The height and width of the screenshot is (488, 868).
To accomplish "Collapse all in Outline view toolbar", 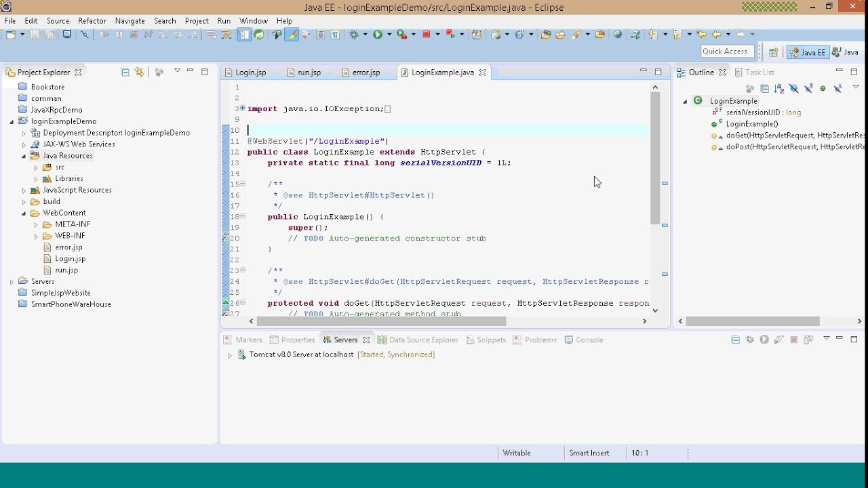I will tap(764, 88).
